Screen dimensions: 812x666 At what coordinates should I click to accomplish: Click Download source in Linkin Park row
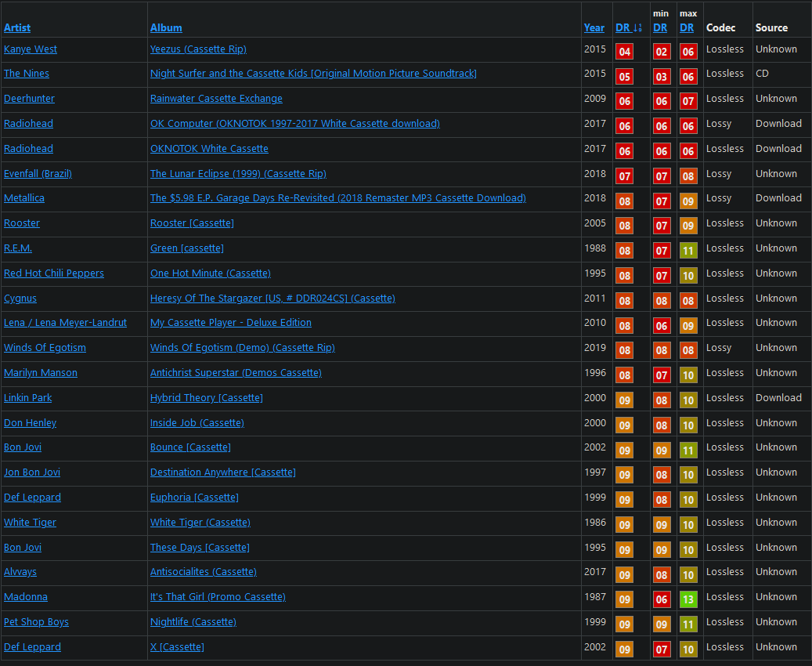(x=778, y=398)
